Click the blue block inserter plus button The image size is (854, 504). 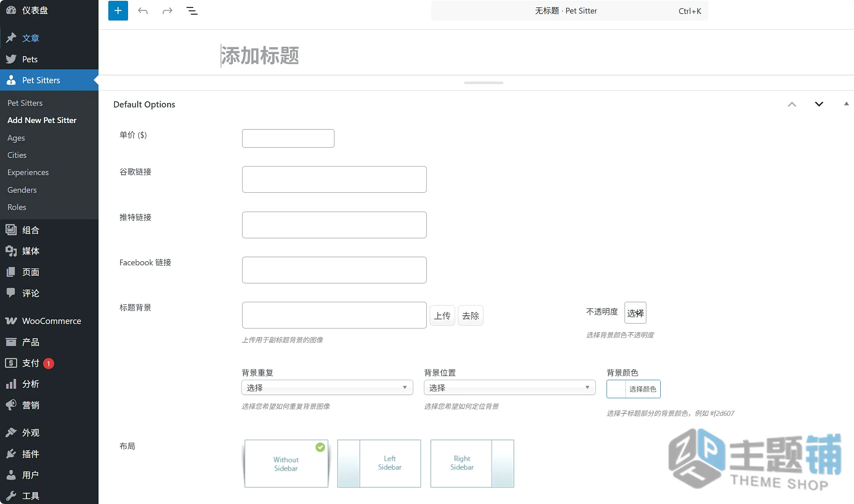pos(118,11)
